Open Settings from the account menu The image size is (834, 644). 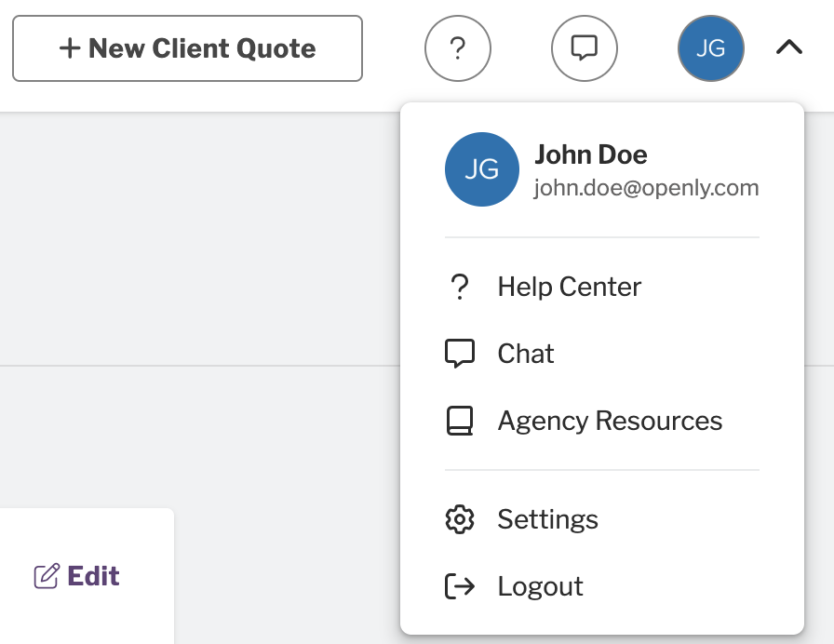601,519
